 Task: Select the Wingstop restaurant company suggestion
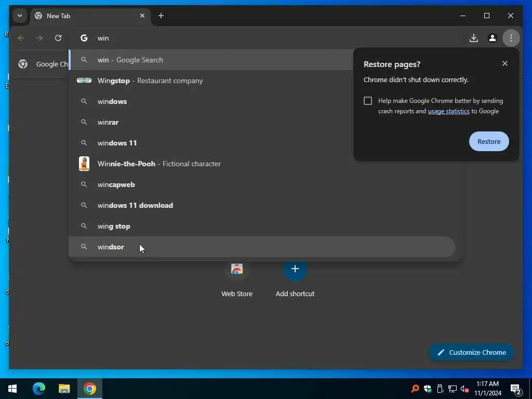point(211,81)
